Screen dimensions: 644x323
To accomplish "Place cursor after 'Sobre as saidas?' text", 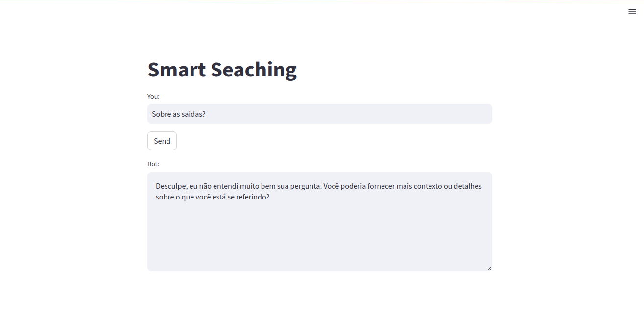I will [206, 114].
